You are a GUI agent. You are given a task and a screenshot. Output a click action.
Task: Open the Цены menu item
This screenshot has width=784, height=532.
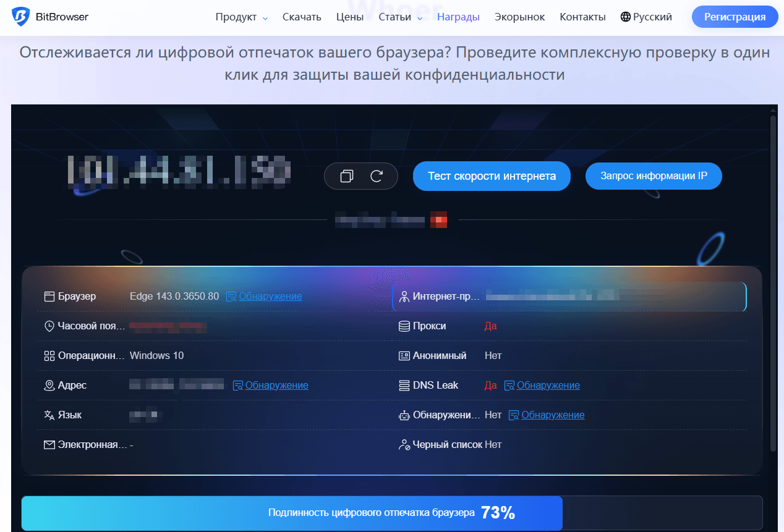[x=350, y=17]
